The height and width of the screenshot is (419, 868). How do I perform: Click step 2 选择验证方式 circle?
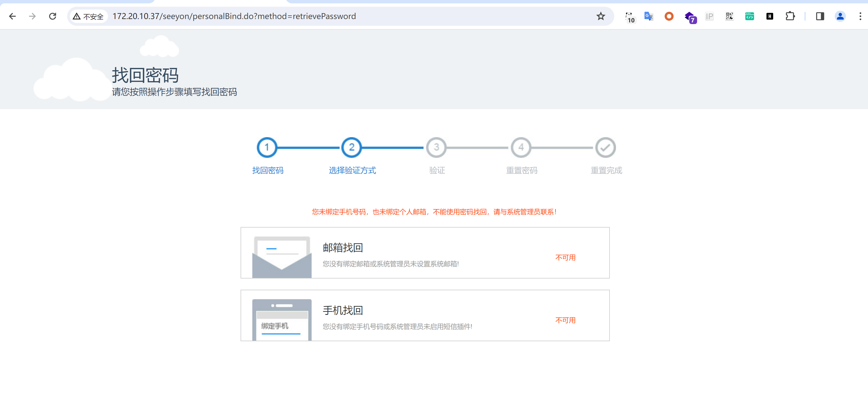coord(351,147)
